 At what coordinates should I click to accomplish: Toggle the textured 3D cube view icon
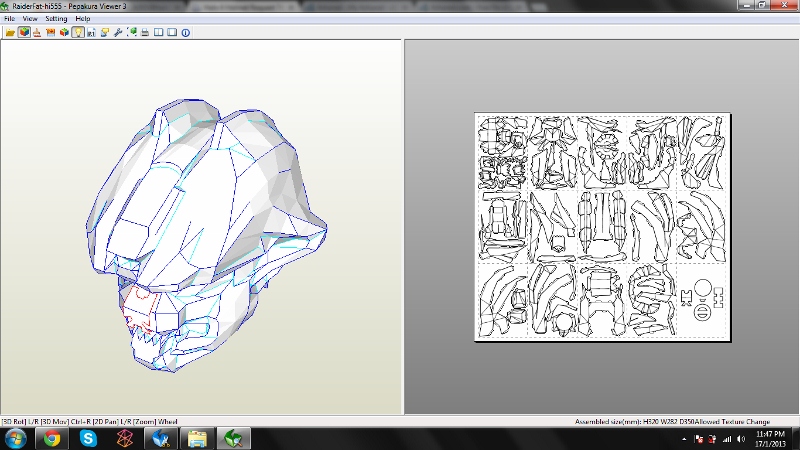point(24,33)
